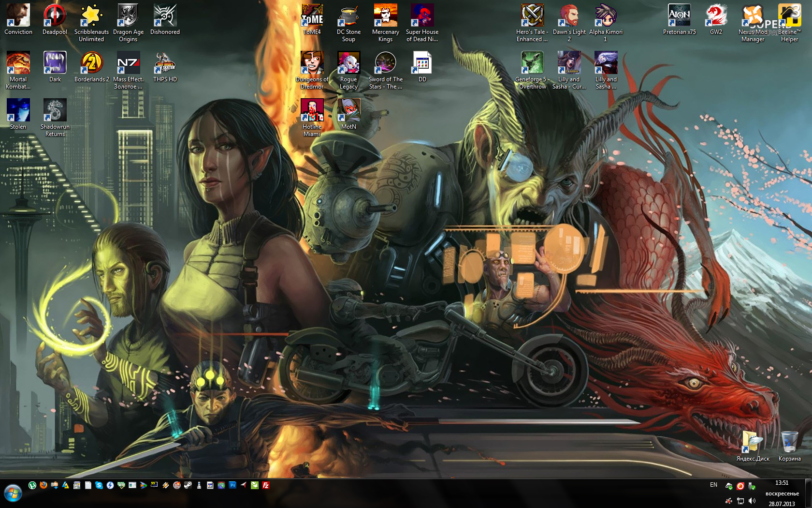Select the Hotline Miami shortcut
Viewport: 812px width, 508px height.
(312, 118)
